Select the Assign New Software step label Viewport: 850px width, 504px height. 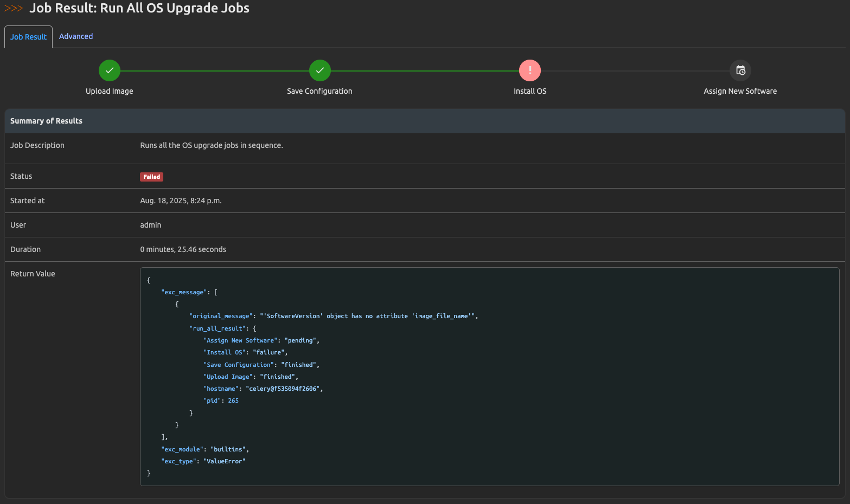740,91
